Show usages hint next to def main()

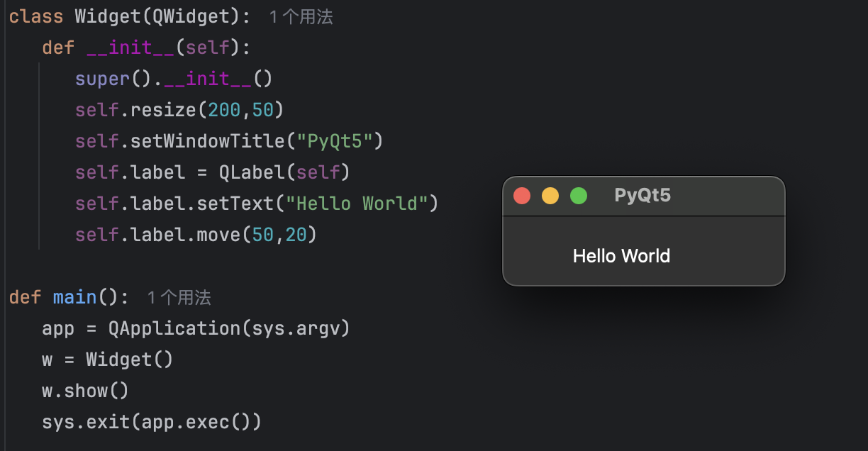(179, 298)
